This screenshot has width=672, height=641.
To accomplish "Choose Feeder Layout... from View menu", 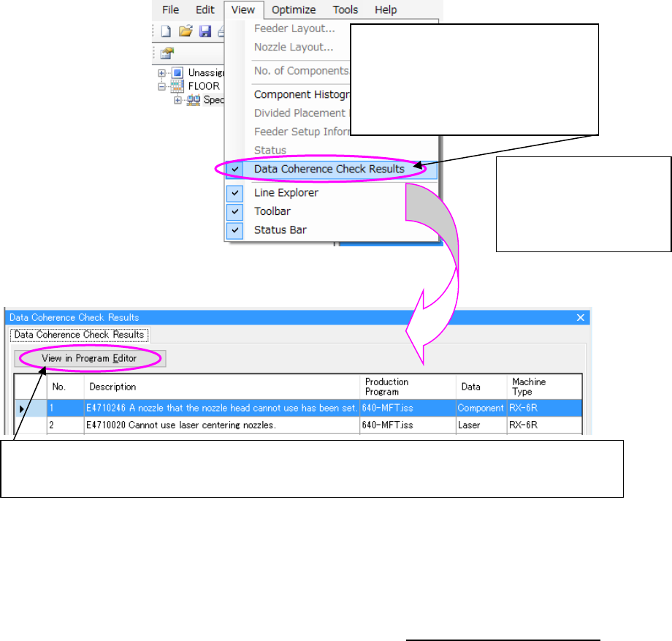I will (294, 29).
